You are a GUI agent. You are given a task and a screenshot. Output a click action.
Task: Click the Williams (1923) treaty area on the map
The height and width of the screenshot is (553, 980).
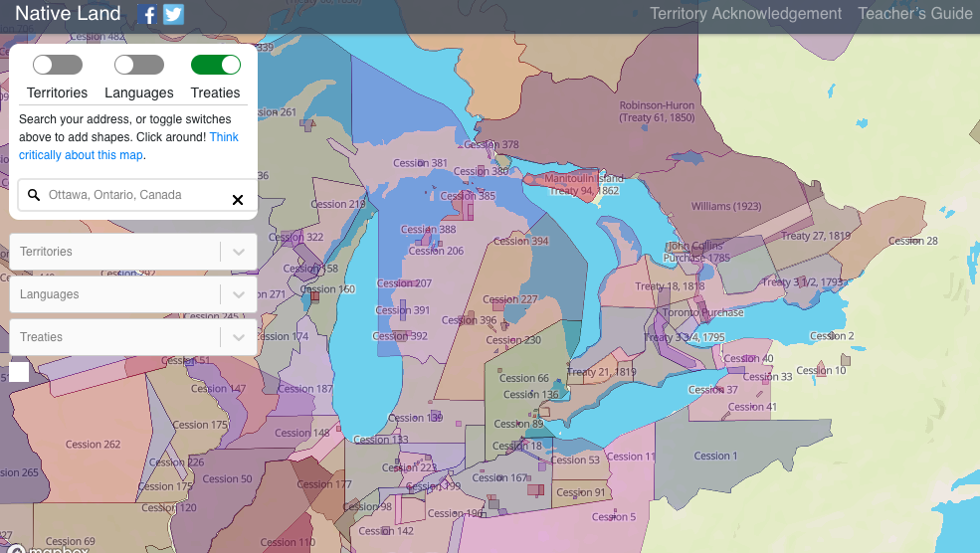coord(725,207)
